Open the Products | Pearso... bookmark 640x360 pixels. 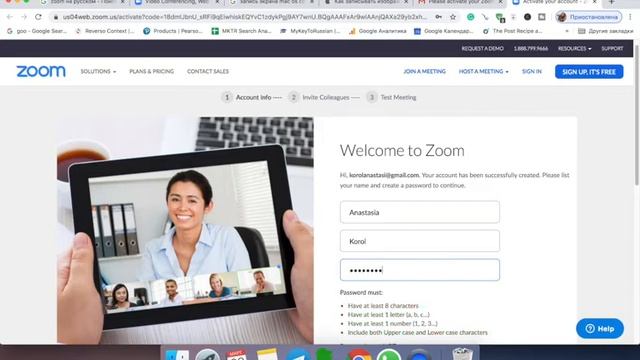pos(173,31)
